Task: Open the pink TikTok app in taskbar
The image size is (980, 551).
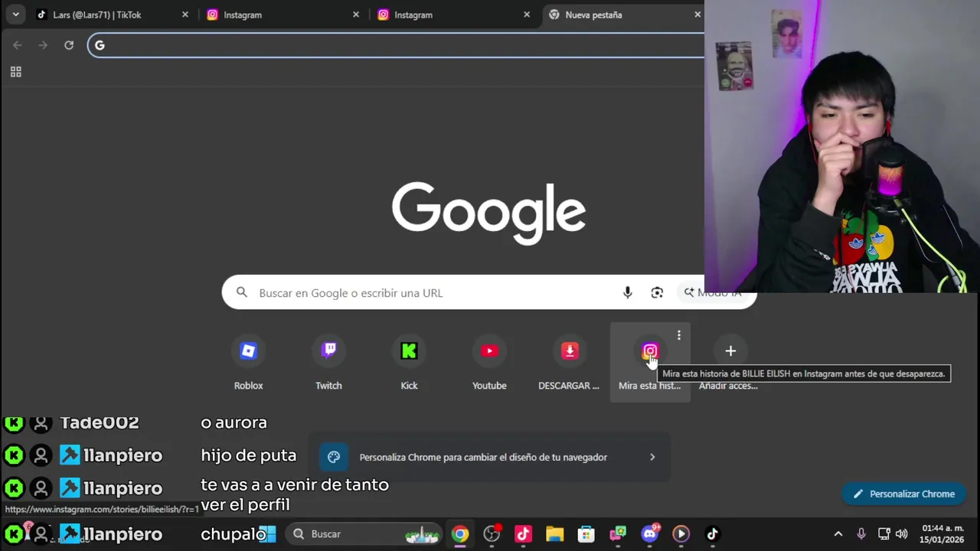Action: 523,534
